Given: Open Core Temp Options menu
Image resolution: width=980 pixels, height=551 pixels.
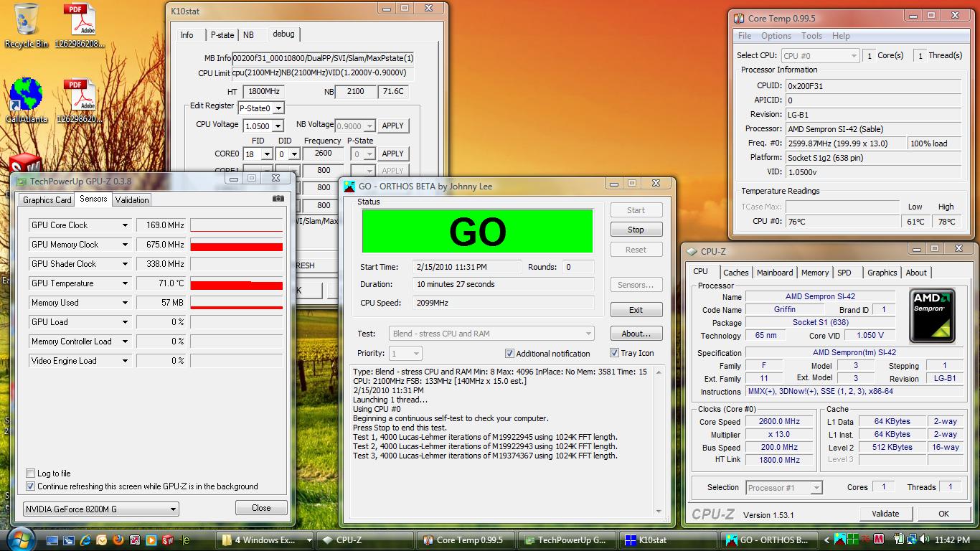Looking at the screenshot, I should pyautogui.click(x=776, y=36).
